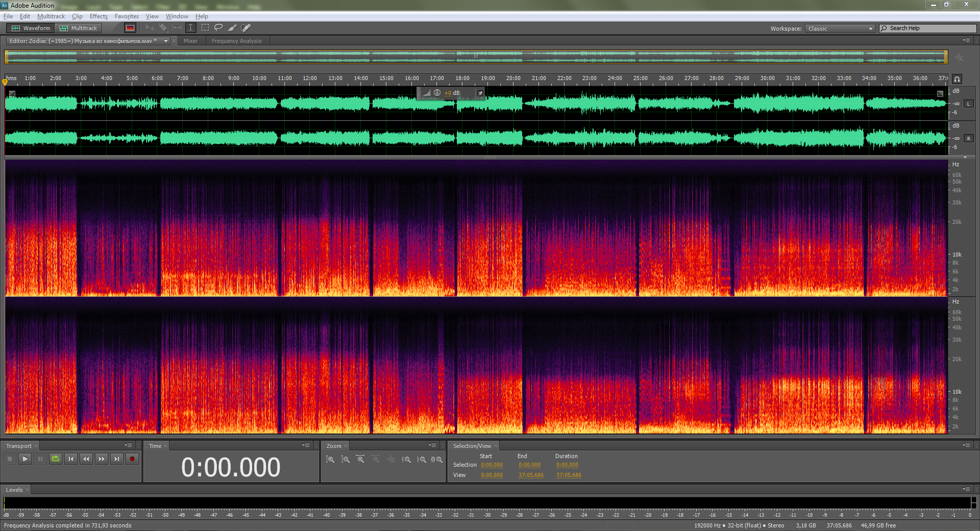Open the Workspace Classic dropdown
The image size is (980, 531).
[840, 29]
